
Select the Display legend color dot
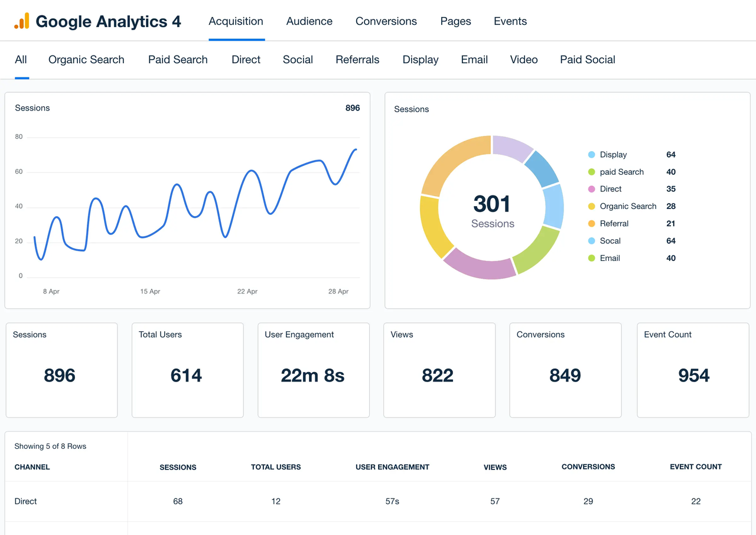(x=591, y=154)
